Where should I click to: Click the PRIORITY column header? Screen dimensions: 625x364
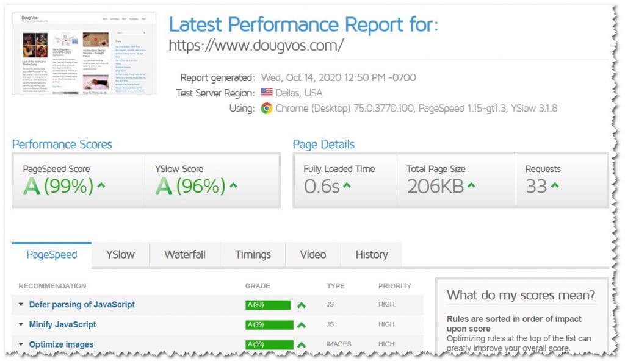coord(395,286)
